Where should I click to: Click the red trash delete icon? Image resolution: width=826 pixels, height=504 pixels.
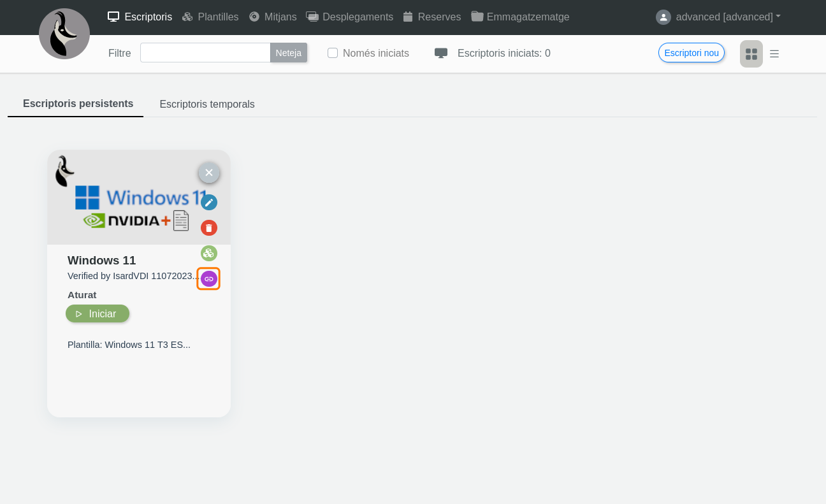coord(209,228)
